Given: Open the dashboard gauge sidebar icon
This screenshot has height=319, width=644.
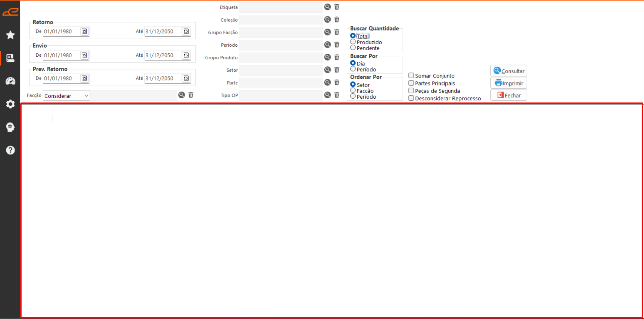Looking at the screenshot, I should click(10, 81).
